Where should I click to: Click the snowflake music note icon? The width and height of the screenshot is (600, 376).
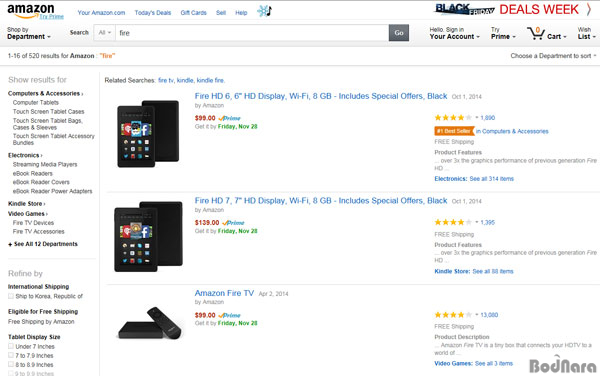(264, 11)
